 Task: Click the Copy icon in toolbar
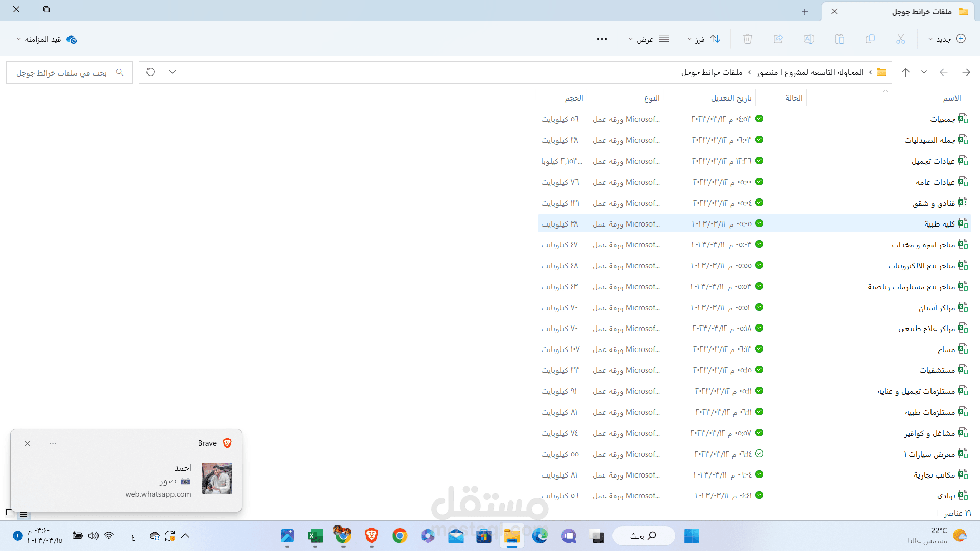[870, 39]
